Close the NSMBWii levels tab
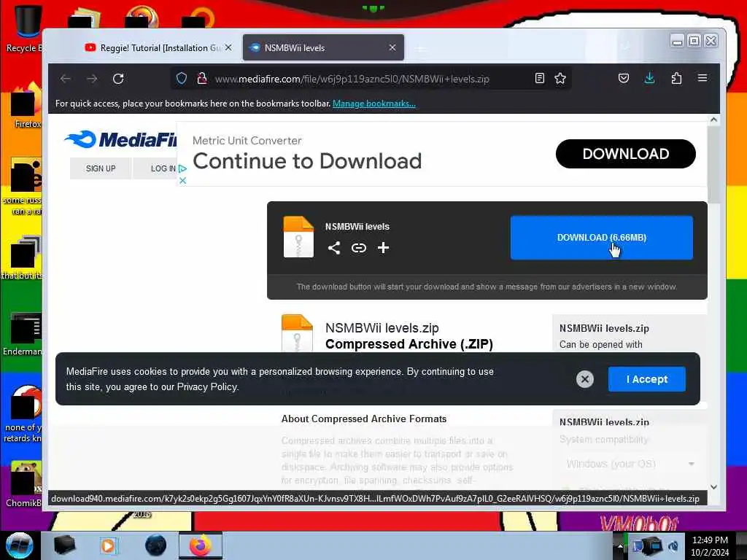This screenshot has width=747, height=560. [x=392, y=47]
